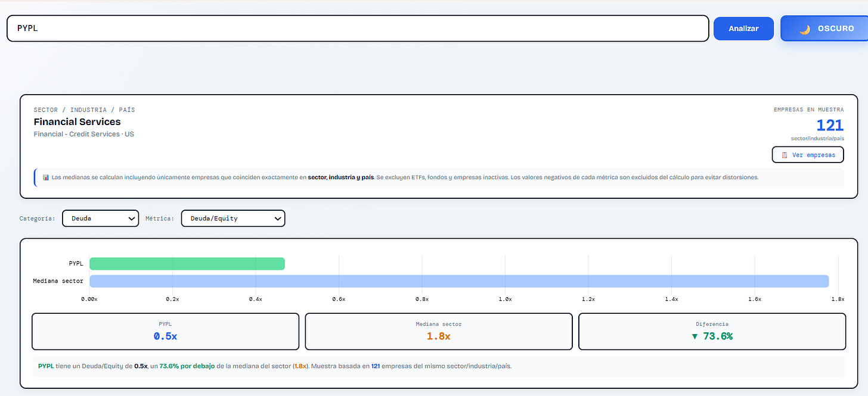Open the Categoría dropdown showing Deuda
Image resolution: width=868 pixels, height=396 pixels.
point(100,219)
